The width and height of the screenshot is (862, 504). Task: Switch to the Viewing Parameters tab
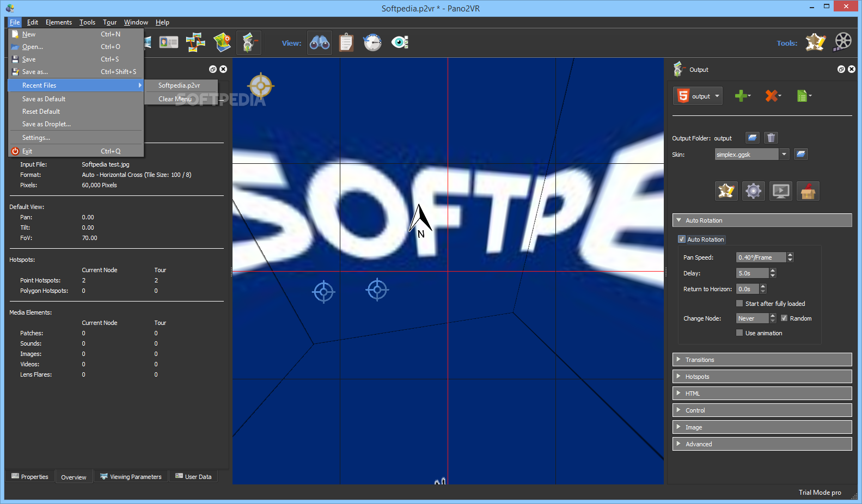click(131, 477)
